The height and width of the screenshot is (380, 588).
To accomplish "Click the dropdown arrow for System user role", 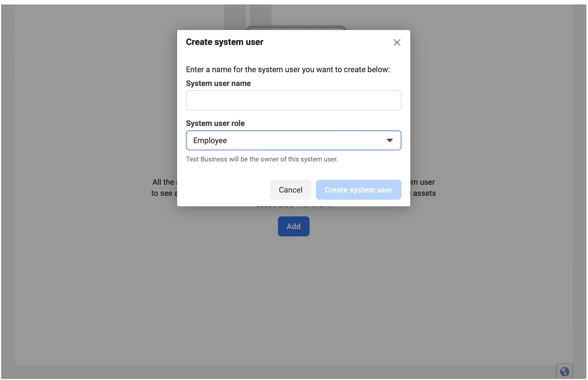I will 388,140.
